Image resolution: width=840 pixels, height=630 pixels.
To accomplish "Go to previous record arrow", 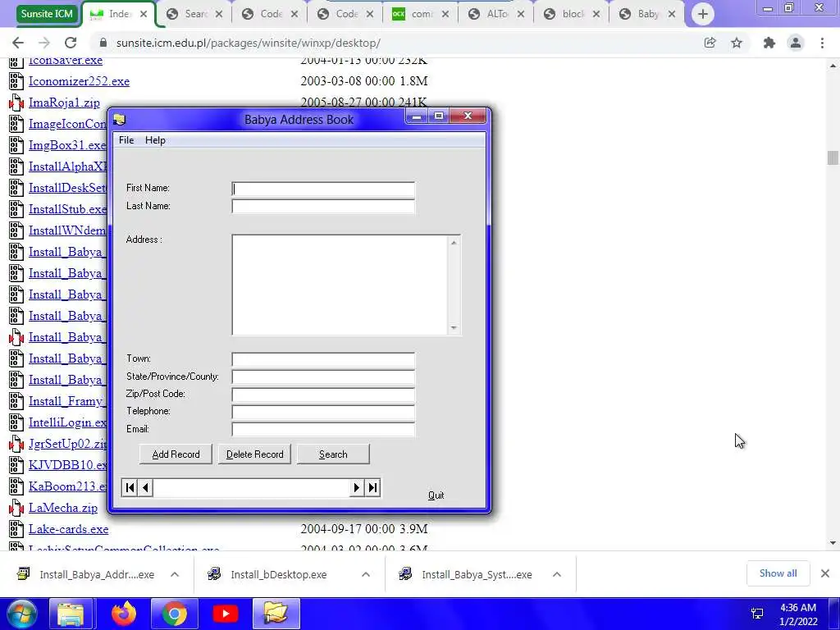I will 145,487.
